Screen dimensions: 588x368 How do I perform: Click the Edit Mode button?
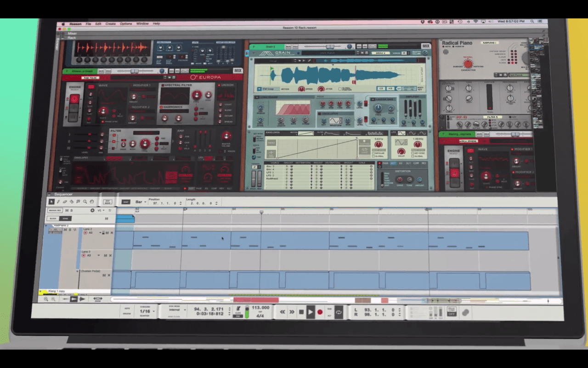(108, 201)
